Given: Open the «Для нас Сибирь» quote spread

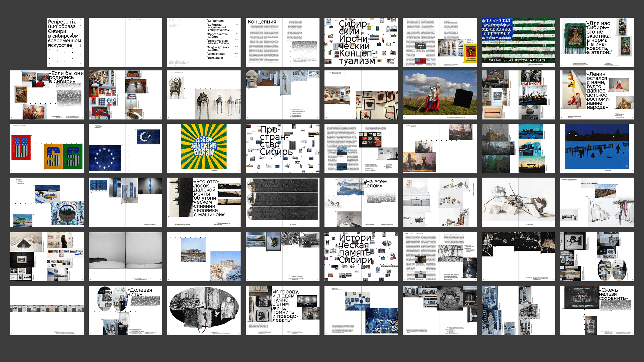Looking at the screenshot, I should [x=597, y=43].
